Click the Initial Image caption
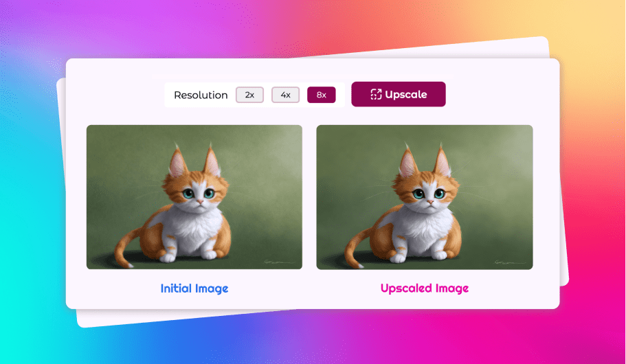The height and width of the screenshot is (364, 626). click(194, 288)
